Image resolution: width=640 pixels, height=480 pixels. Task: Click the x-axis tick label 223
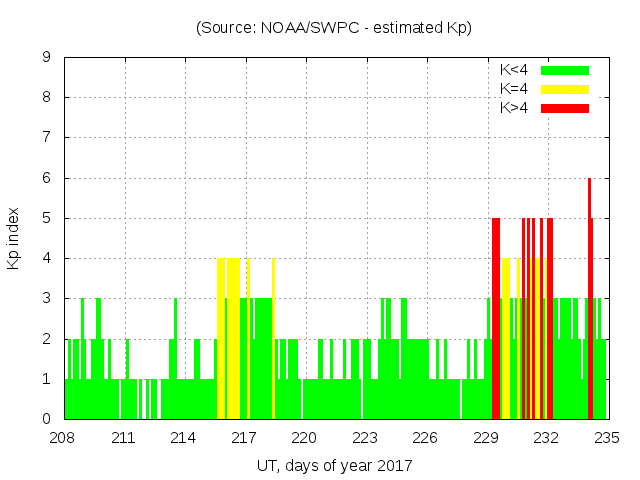click(365, 437)
